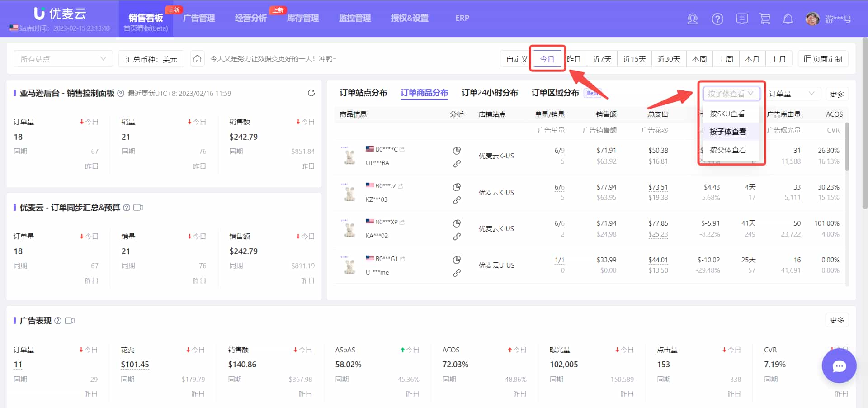
Task: Open 页面定制 page customization
Action: point(823,59)
